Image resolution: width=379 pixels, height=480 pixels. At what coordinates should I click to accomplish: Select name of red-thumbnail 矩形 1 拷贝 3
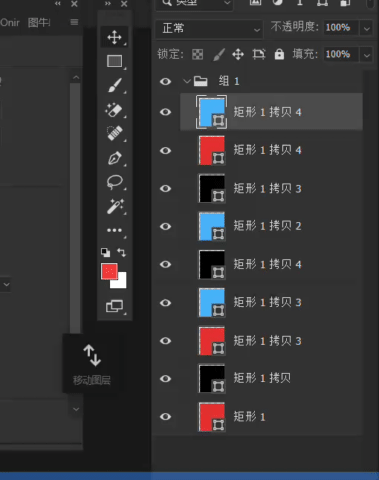(x=267, y=341)
